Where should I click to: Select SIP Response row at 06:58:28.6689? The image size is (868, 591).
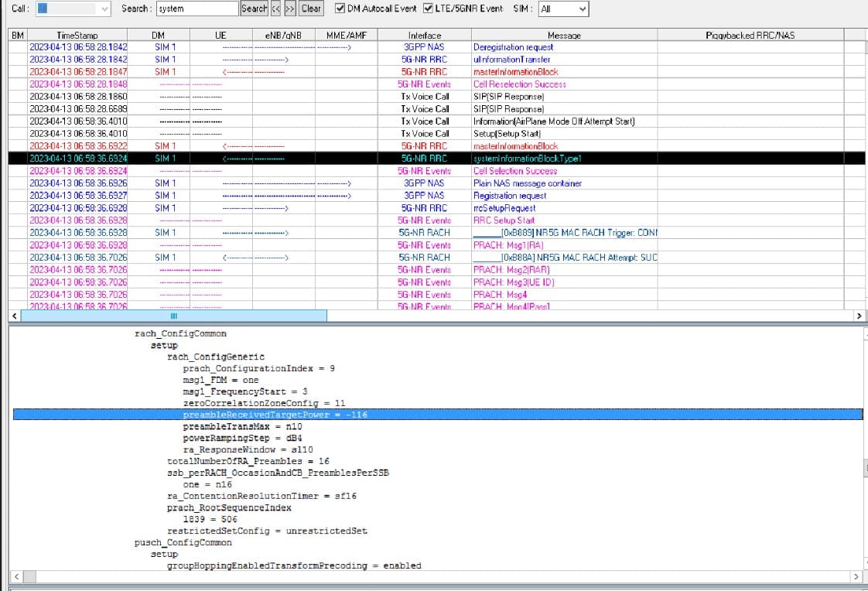pos(436,109)
